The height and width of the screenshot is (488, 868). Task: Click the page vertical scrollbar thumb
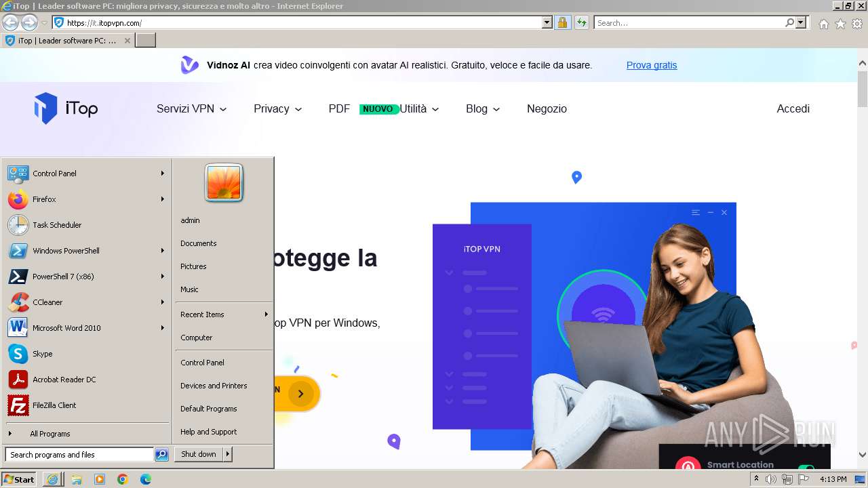tap(863, 88)
